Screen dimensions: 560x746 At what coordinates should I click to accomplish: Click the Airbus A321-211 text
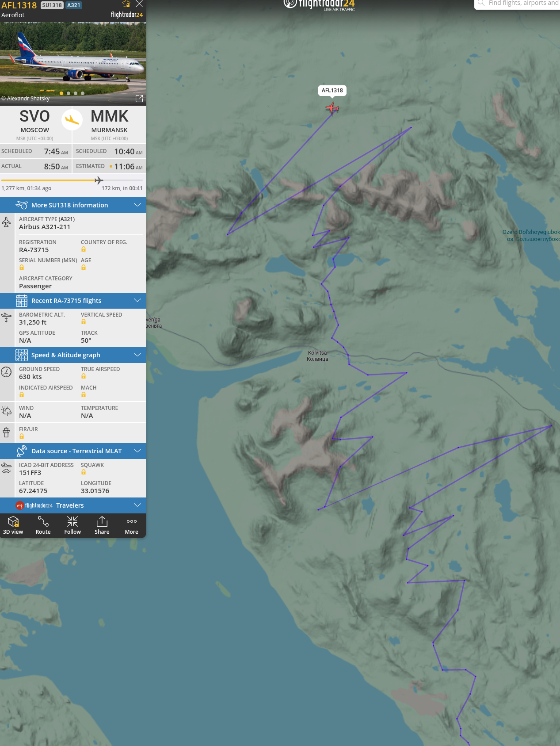[45, 227]
